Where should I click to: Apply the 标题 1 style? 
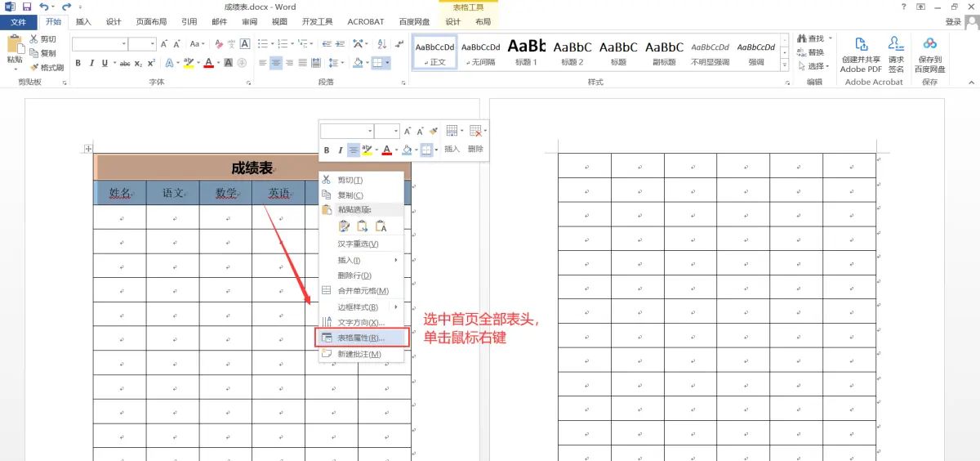(526, 51)
